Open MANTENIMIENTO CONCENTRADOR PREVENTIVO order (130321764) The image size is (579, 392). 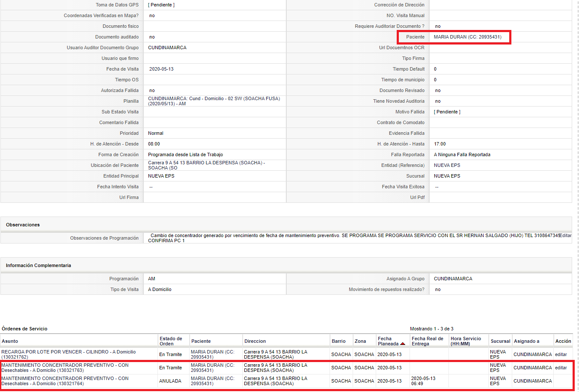65,381
